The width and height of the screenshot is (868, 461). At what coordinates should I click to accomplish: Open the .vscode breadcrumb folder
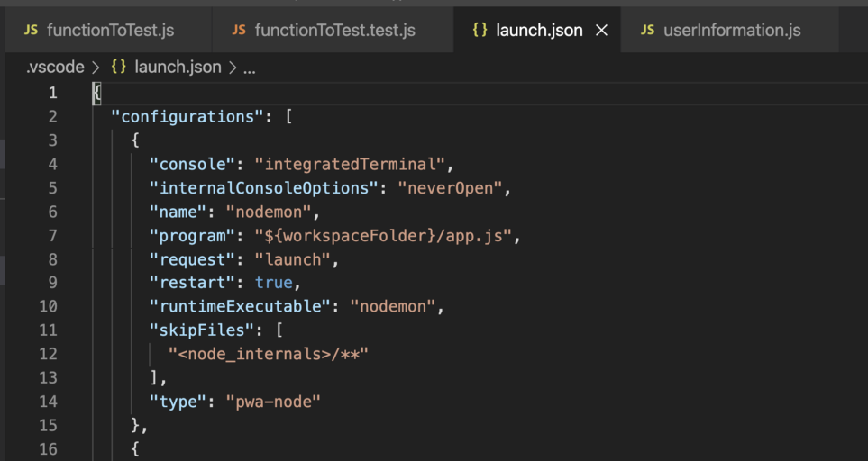pos(54,68)
